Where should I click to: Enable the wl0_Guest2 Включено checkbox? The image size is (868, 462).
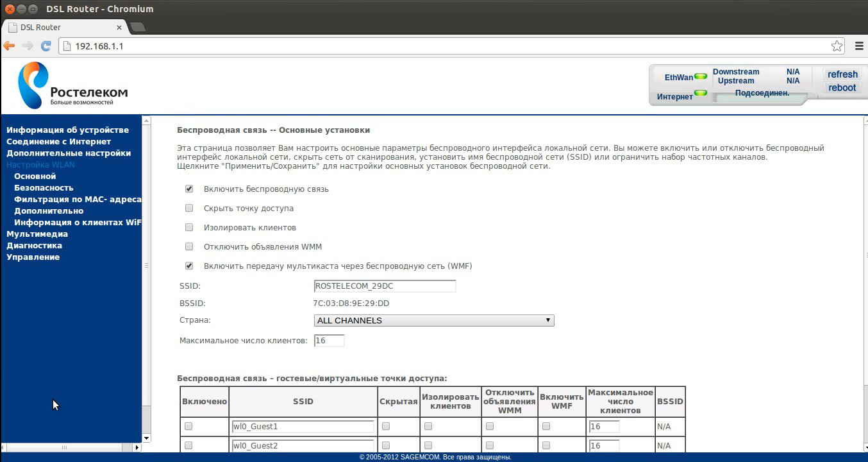tap(188, 445)
